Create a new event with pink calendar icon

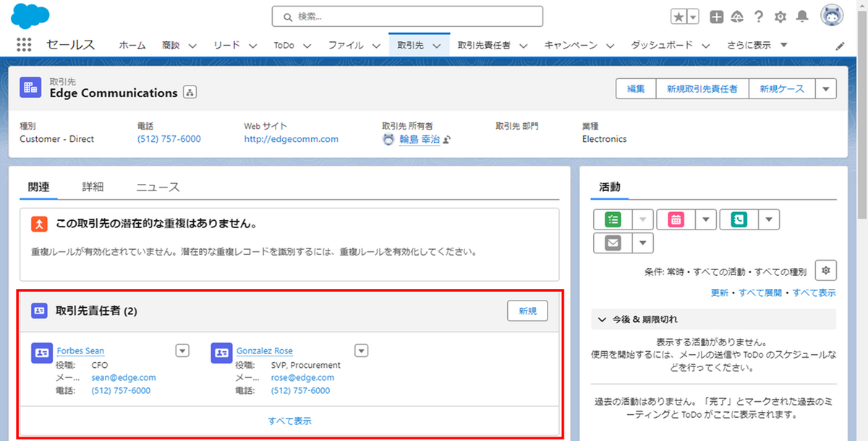pyautogui.click(x=676, y=219)
